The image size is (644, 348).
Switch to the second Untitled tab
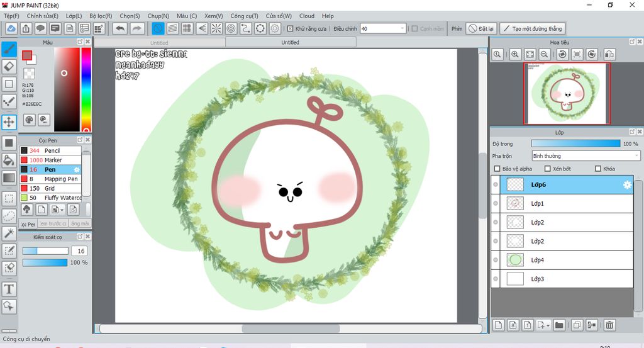pos(290,42)
